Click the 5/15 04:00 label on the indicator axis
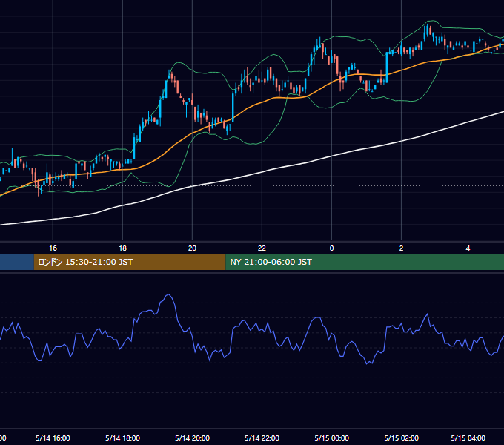This screenshot has height=445, width=504. click(468, 438)
